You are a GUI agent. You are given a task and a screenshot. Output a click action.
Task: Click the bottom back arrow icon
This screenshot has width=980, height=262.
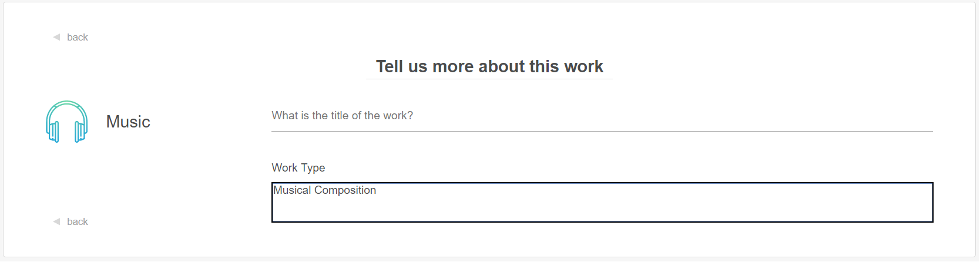[x=56, y=221]
